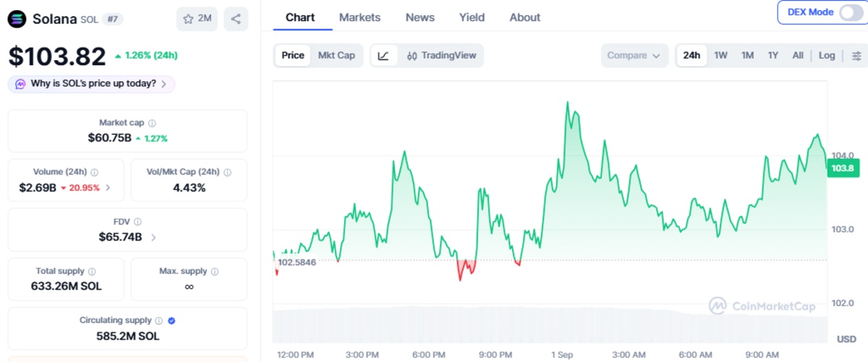Click the Max. supply infinity value
The height and width of the screenshot is (362, 868).
(189, 287)
